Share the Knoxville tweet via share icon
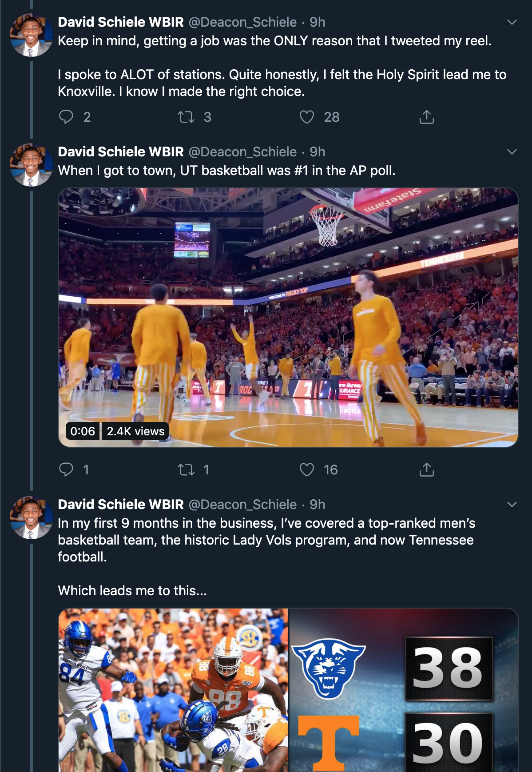 pos(427,117)
